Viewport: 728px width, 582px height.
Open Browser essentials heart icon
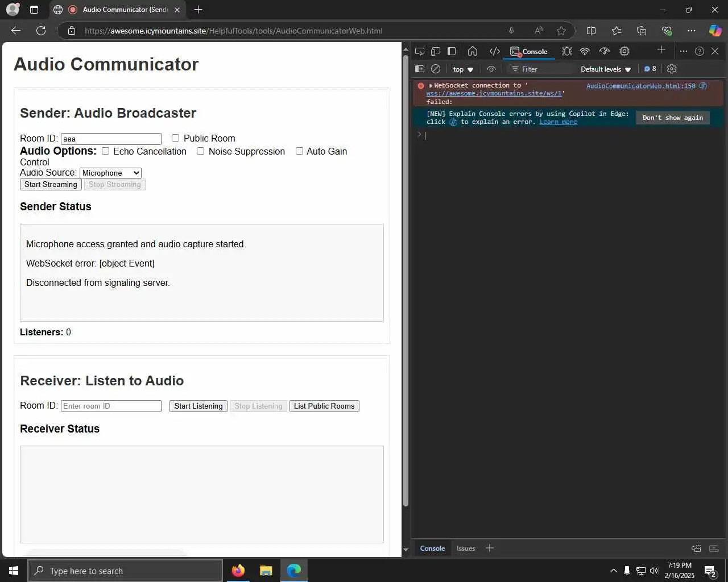667,31
